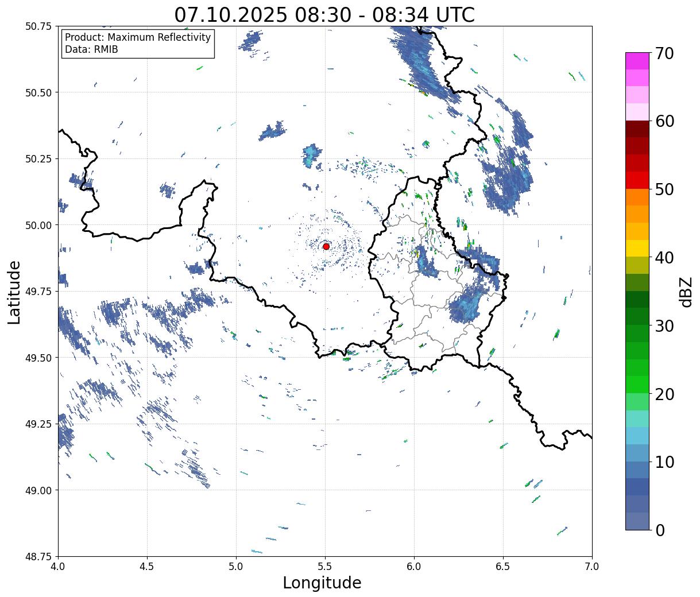Click the colorbar tick label 50

664,189
